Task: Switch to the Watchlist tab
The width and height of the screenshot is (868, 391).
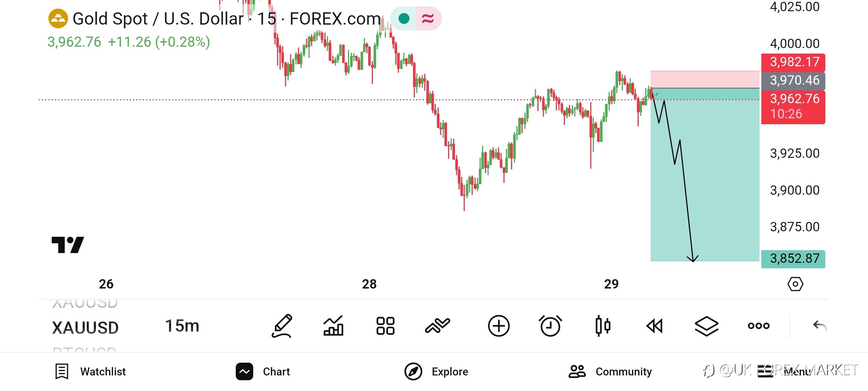Action: (90, 371)
